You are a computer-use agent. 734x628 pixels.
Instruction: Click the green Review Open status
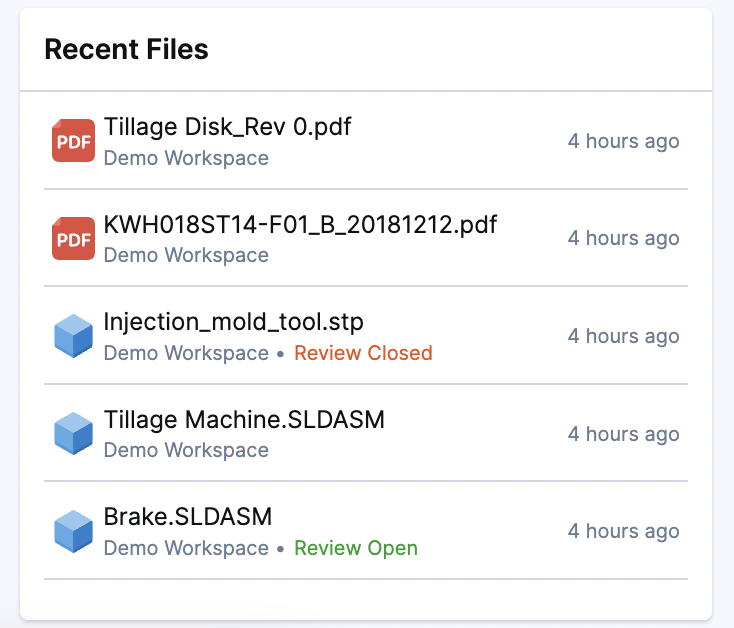(356, 548)
